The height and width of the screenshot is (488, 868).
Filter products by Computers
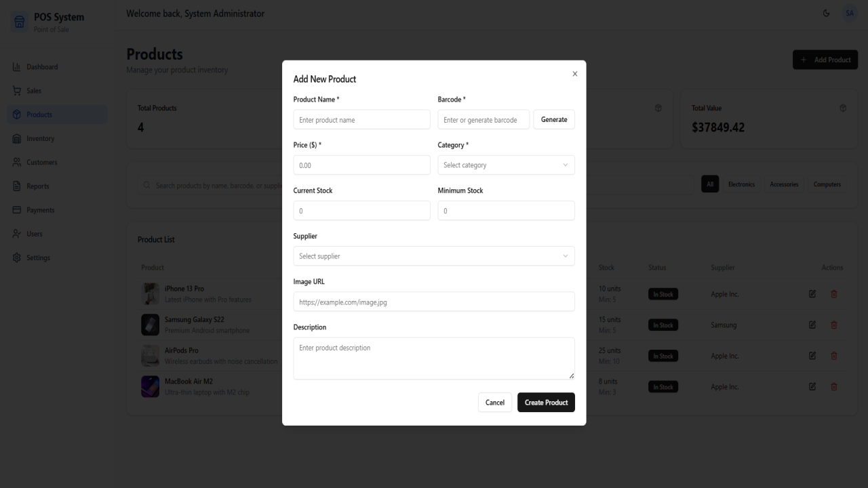827,184
